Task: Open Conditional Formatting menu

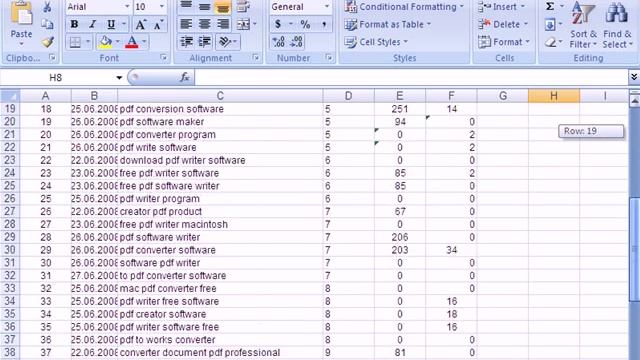Action: (404, 7)
